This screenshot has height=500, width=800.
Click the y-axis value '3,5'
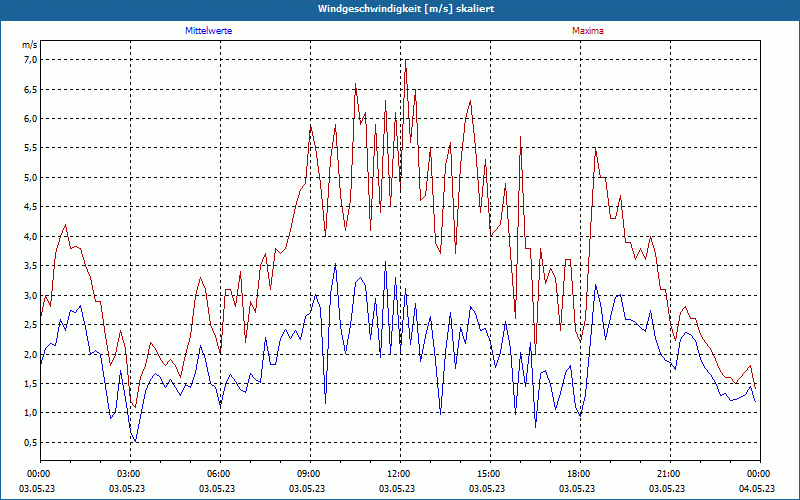[31, 266]
